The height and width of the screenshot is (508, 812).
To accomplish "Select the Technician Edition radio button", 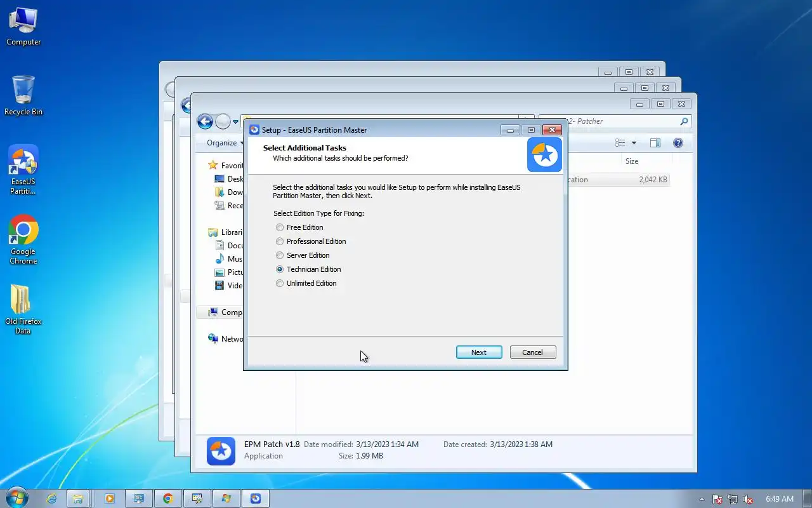I will pyautogui.click(x=280, y=269).
